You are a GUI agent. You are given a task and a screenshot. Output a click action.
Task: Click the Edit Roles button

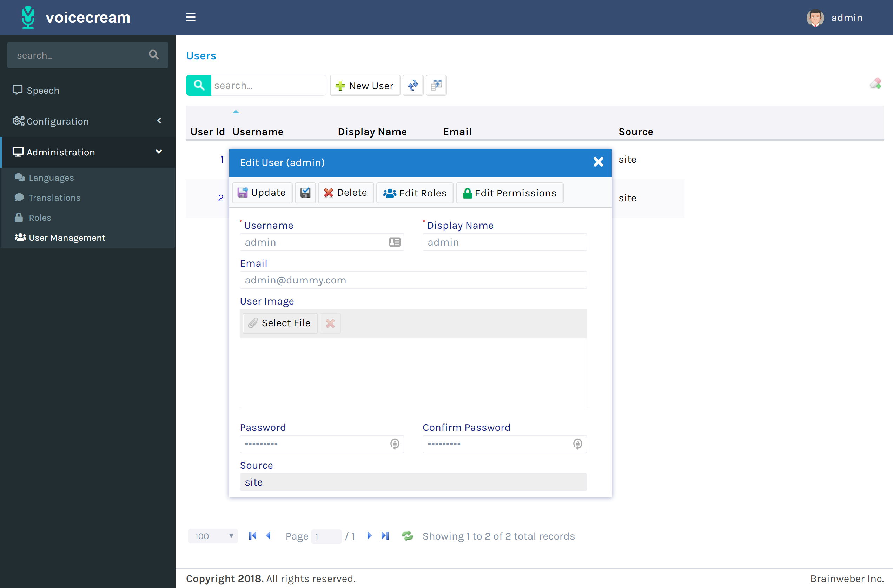pos(415,193)
